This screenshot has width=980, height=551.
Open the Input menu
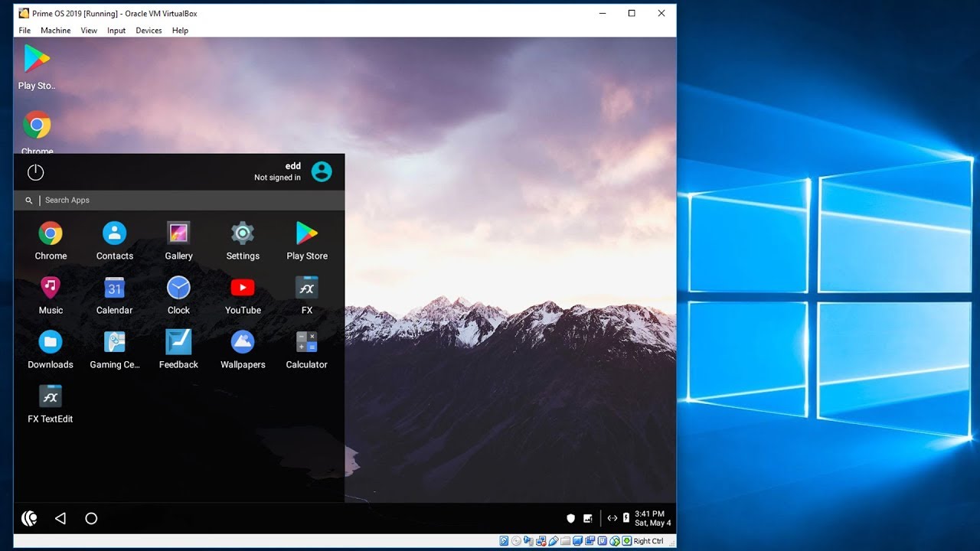(x=116, y=31)
